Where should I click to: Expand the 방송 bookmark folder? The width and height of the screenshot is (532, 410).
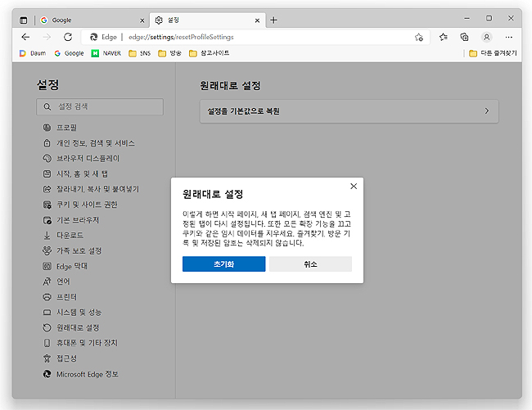(x=169, y=53)
